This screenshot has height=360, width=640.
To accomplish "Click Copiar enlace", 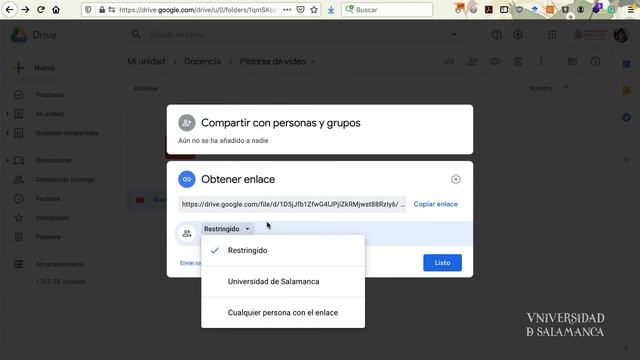I will [x=436, y=204].
